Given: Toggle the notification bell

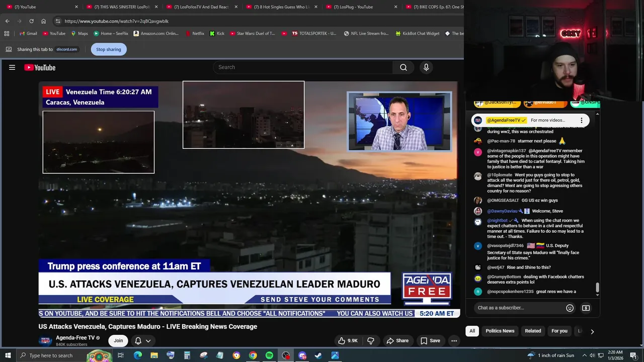Looking at the screenshot, I should tap(138, 340).
